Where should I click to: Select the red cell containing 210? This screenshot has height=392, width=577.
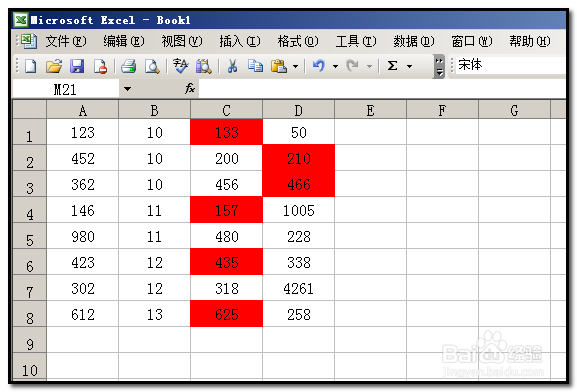tap(298, 158)
